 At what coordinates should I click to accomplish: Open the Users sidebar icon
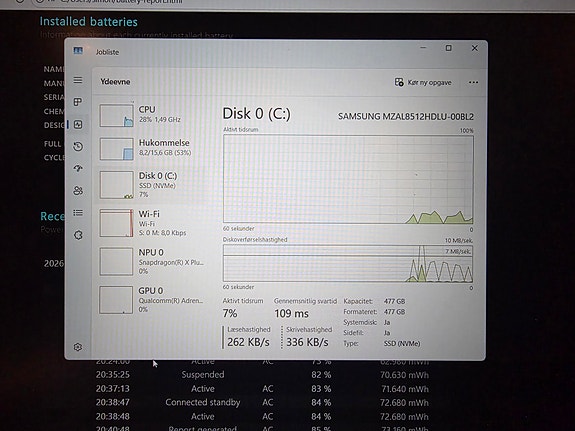pyautogui.click(x=78, y=191)
